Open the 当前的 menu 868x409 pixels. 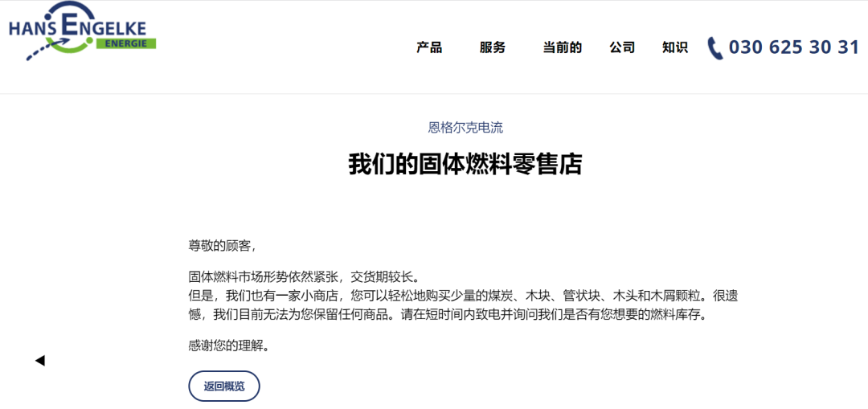pos(562,47)
